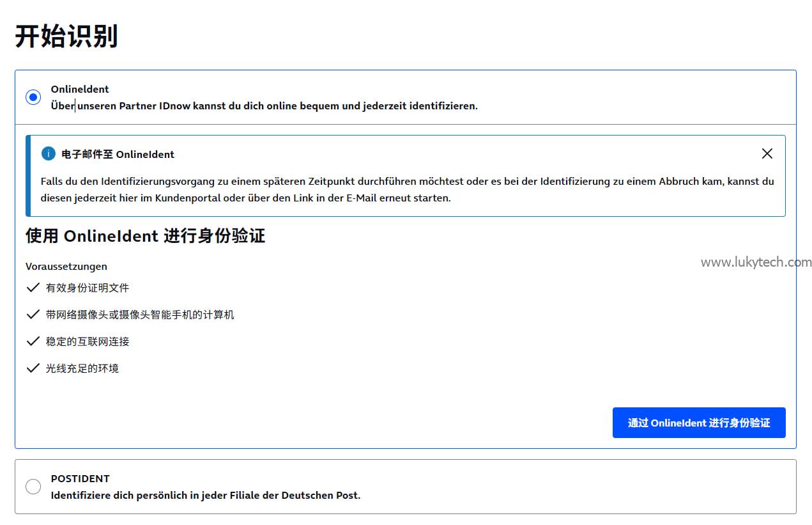
Task: Click the Voraussetzungen label
Action: tap(66, 266)
